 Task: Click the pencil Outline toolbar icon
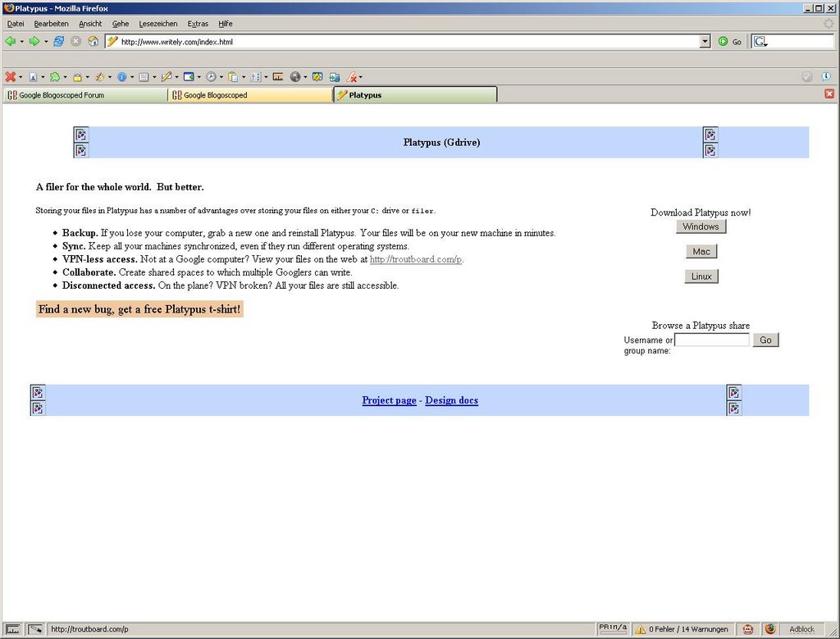click(167, 77)
